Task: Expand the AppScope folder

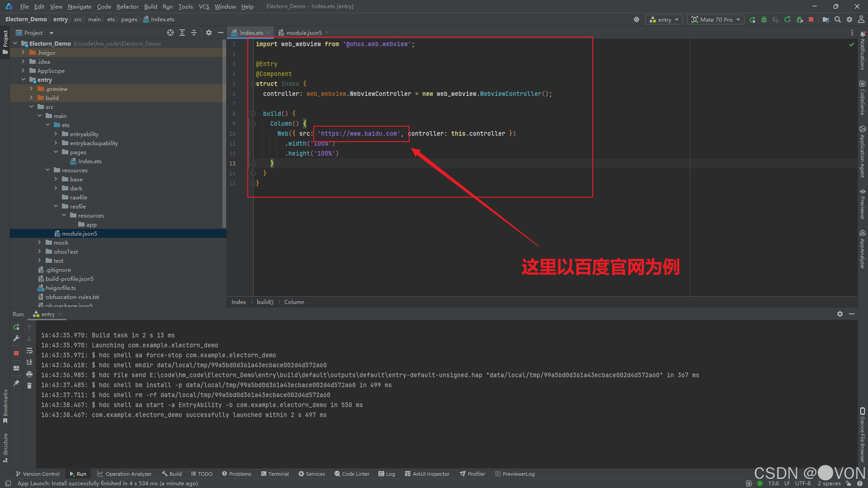Action: click(23, 71)
